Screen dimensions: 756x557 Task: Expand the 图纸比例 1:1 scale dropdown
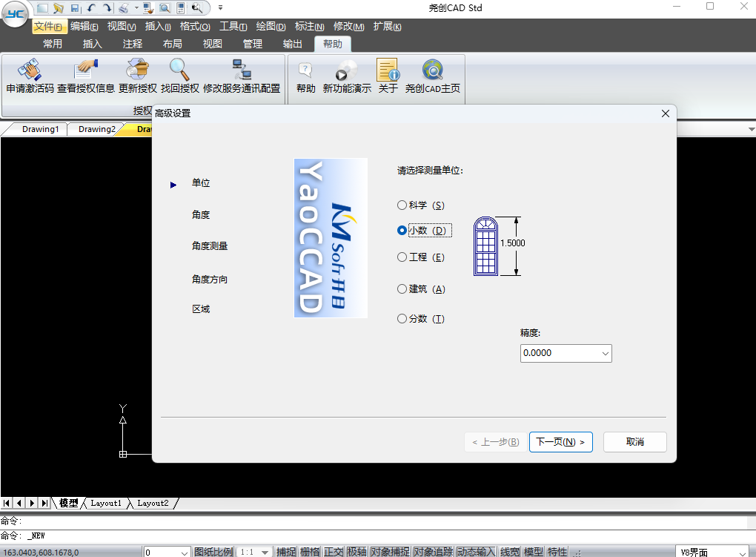[265, 552]
